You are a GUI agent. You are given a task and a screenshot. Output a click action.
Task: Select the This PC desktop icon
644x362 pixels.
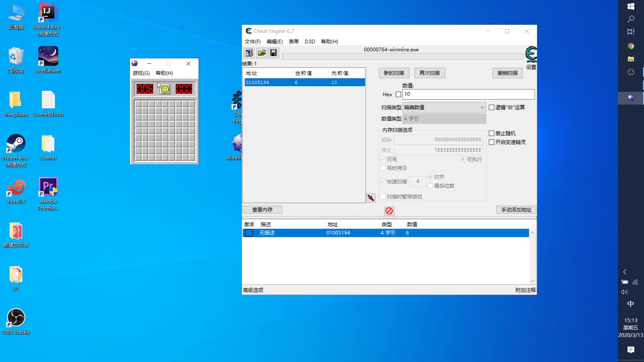tap(16, 17)
